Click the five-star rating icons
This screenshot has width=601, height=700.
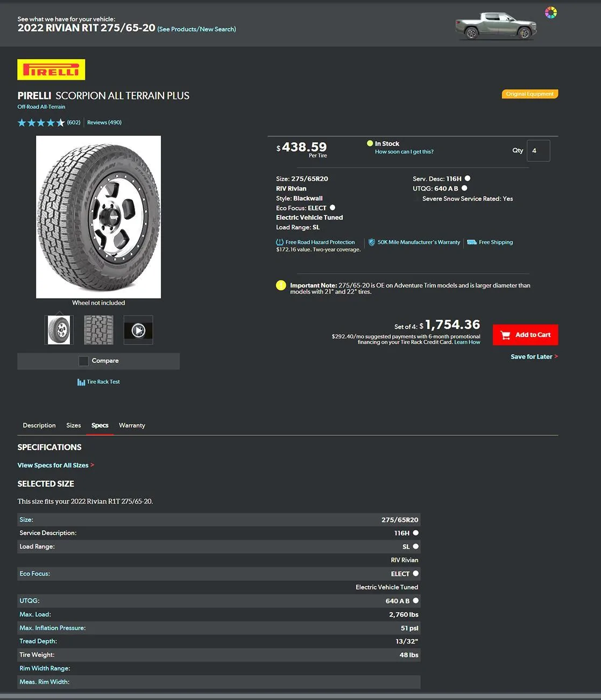41,123
